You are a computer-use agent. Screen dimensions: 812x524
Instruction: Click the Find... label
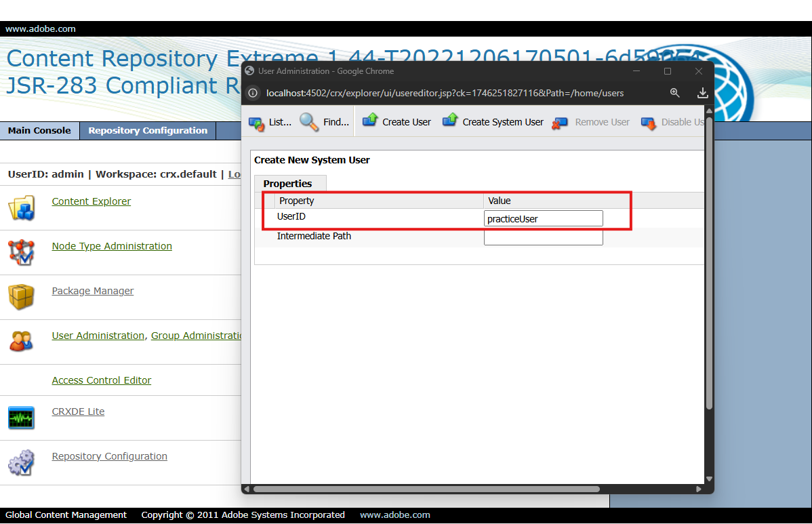(336, 122)
